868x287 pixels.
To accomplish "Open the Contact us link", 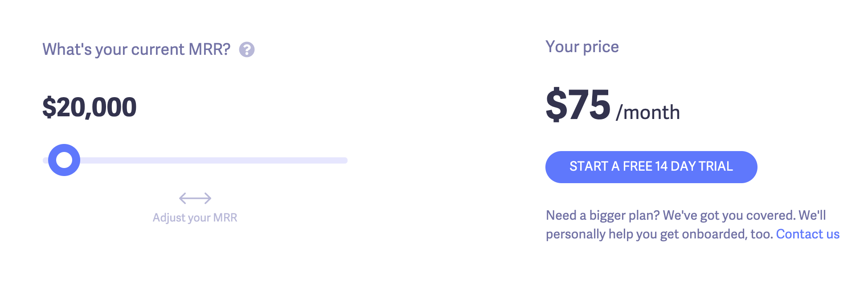I will pos(807,234).
